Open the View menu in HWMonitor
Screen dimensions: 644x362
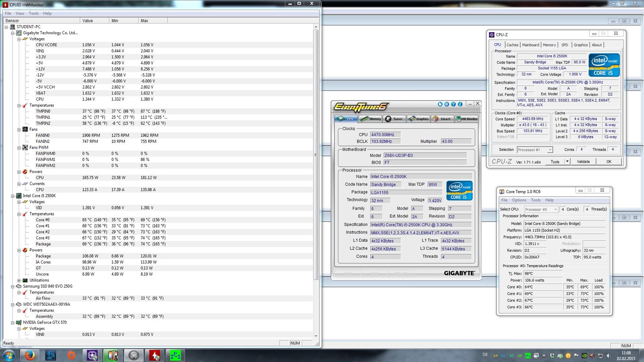click(x=20, y=13)
